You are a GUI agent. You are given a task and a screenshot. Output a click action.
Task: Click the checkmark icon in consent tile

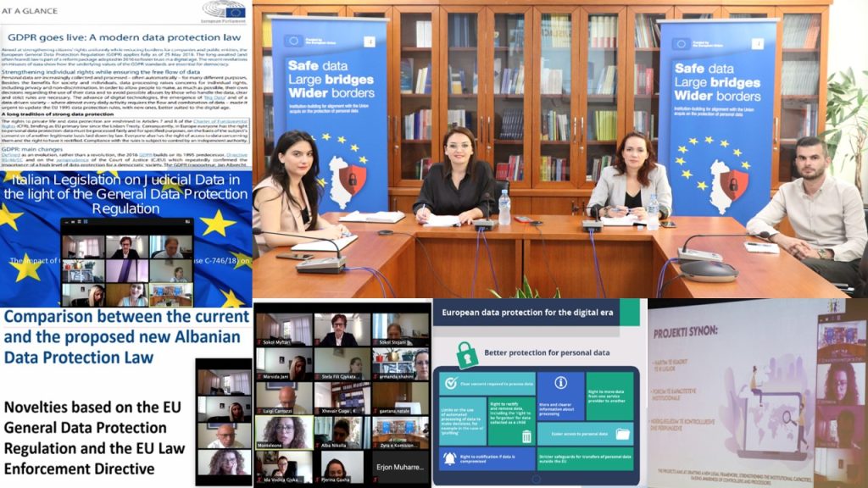pyautogui.click(x=452, y=383)
